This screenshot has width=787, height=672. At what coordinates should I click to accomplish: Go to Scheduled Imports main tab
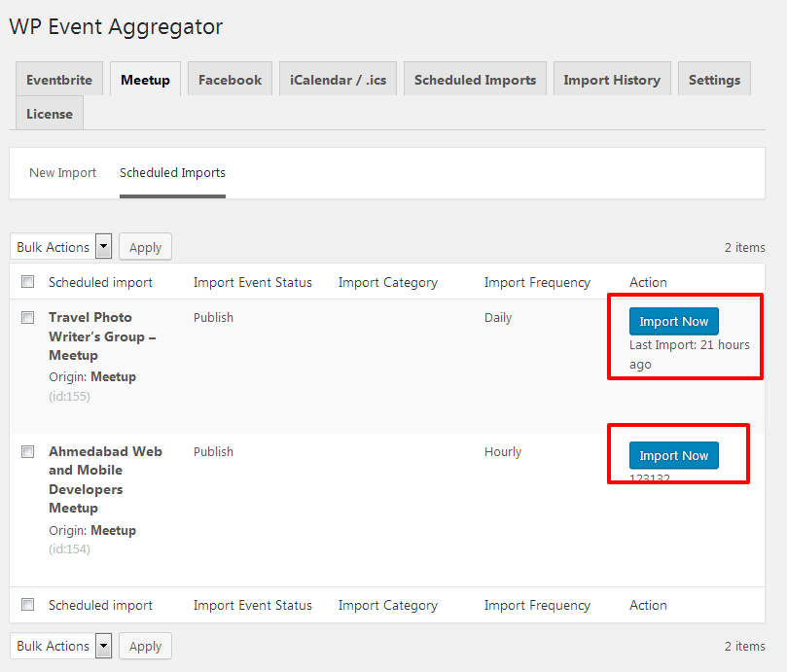tap(475, 80)
